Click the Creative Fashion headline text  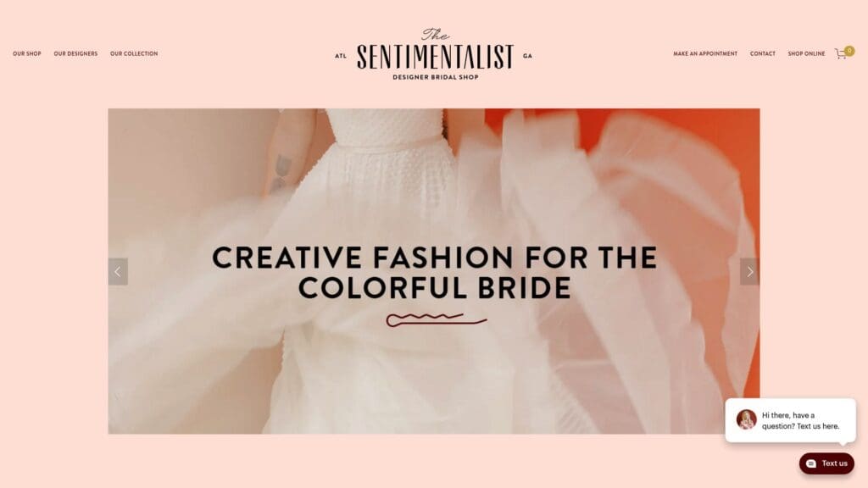435,273
